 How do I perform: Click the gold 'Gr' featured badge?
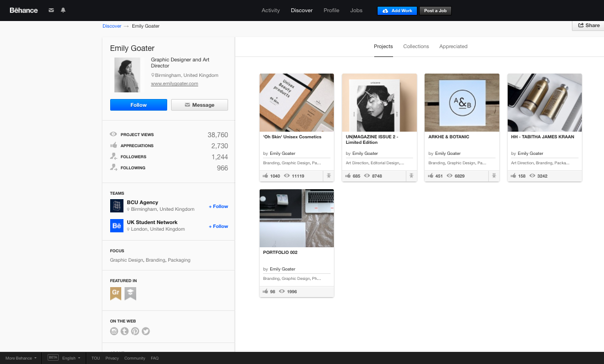(x=116, y=293)
